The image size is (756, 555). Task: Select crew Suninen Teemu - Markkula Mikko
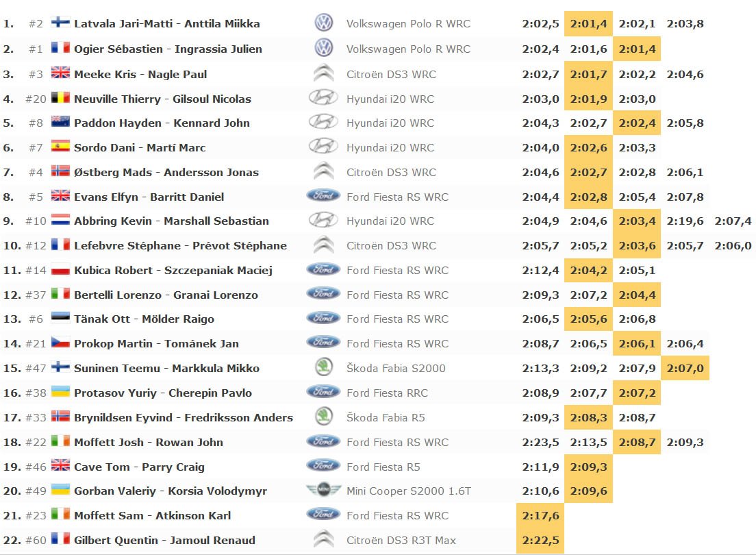[166, 368]
